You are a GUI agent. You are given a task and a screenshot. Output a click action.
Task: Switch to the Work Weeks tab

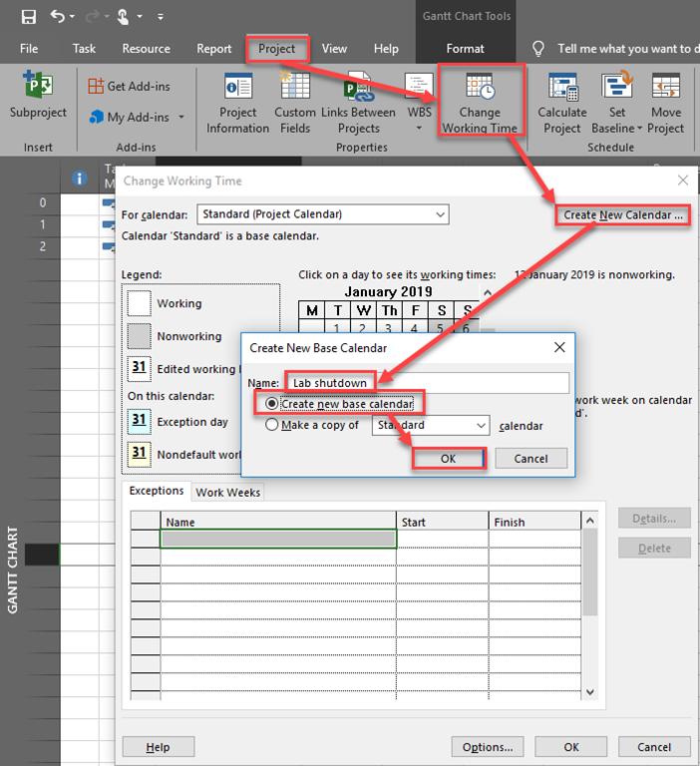click(228, 493)
